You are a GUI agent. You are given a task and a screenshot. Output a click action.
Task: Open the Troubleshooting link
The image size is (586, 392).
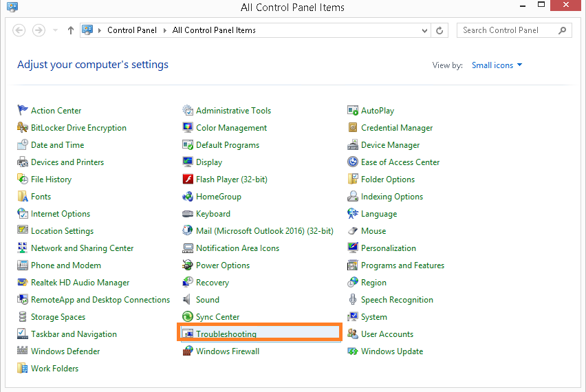pos(226,334)
